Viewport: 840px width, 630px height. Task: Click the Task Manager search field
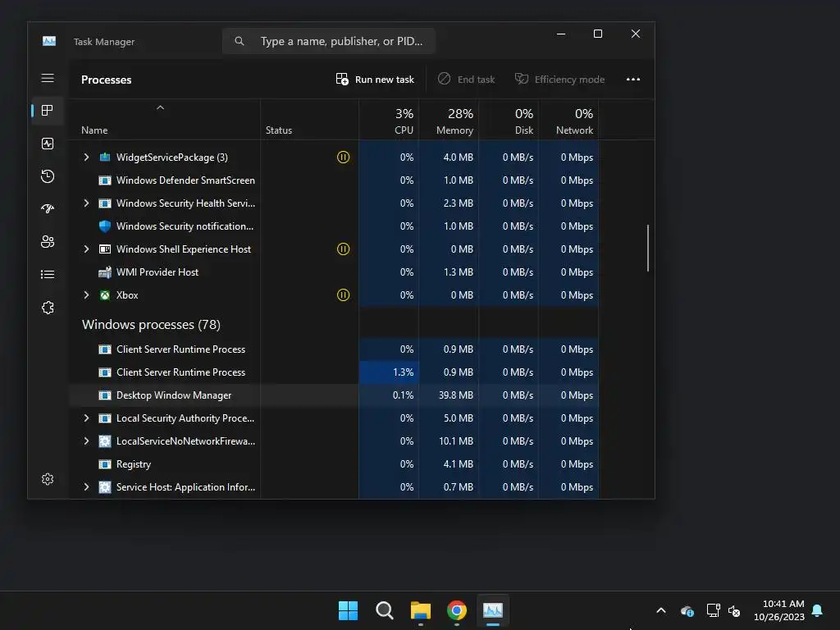coord(329,41)
